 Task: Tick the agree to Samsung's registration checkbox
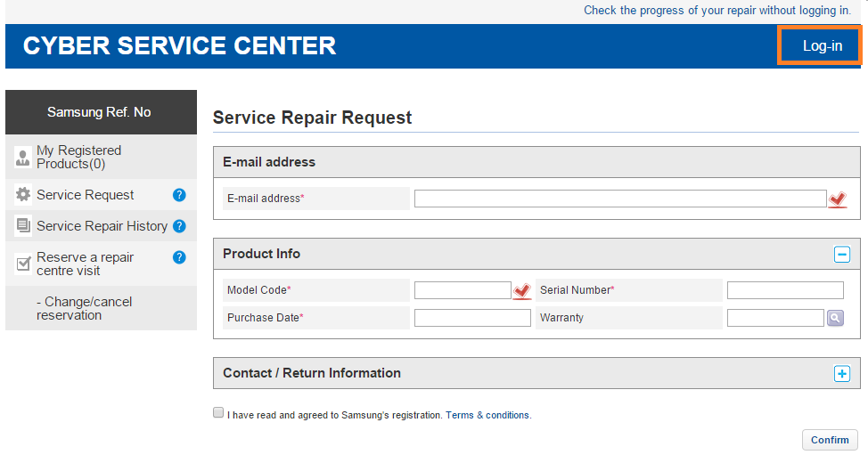(x=218, y=412)
